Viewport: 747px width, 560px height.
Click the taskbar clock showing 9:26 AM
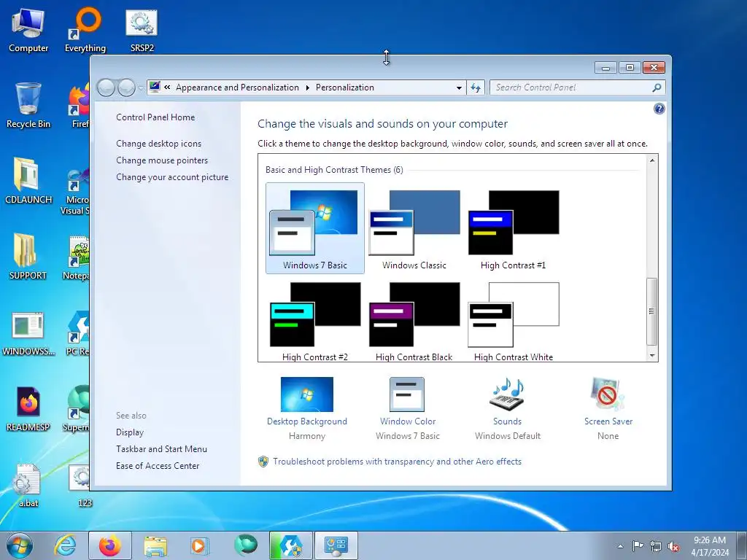[x=710, y=546]
